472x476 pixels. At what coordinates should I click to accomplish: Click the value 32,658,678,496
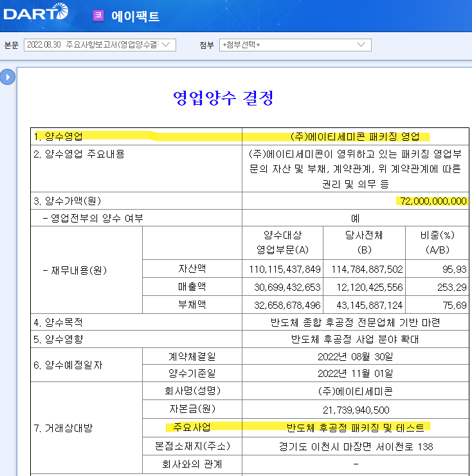click(x=287, y=305)
